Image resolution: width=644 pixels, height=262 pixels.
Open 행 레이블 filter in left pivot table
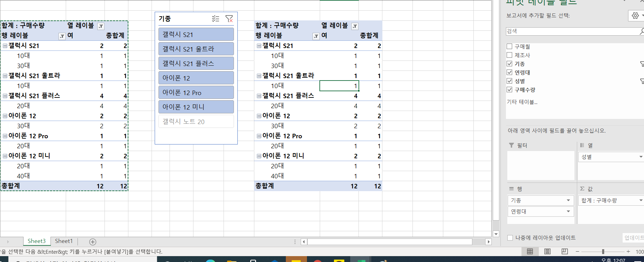click(62, 36)
